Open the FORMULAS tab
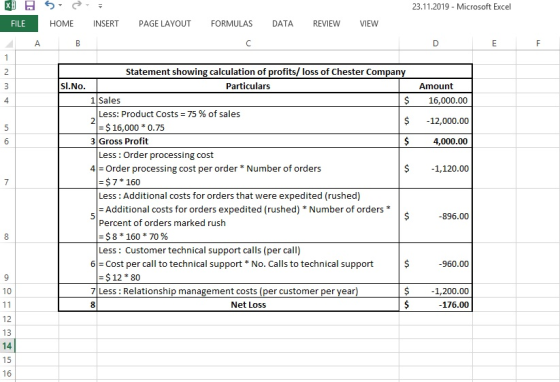Screen dimensions: 560x382 [231, 24]
